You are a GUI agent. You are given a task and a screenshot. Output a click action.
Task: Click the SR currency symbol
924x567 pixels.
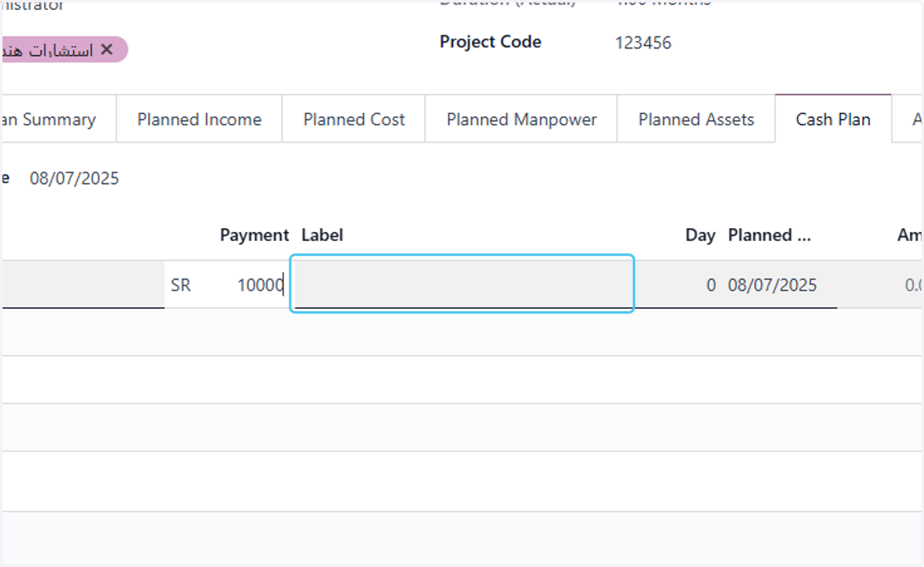pyautogui.click(x=180, y=285)
